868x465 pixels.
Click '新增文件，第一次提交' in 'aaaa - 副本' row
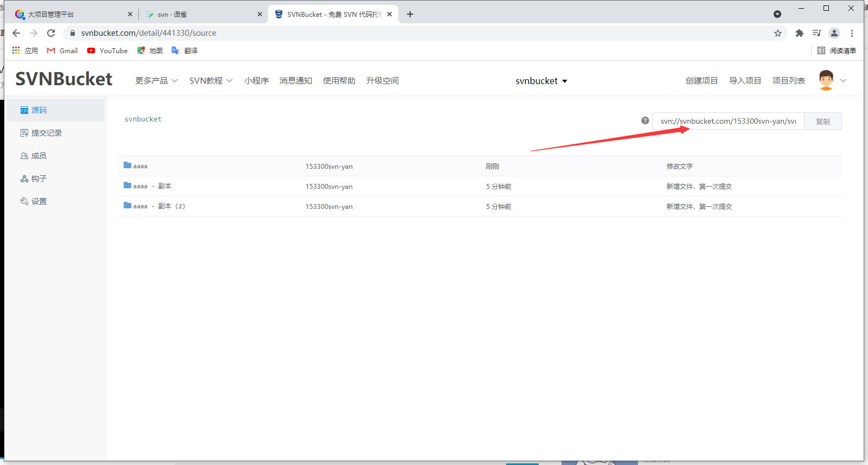click(699, 186)
